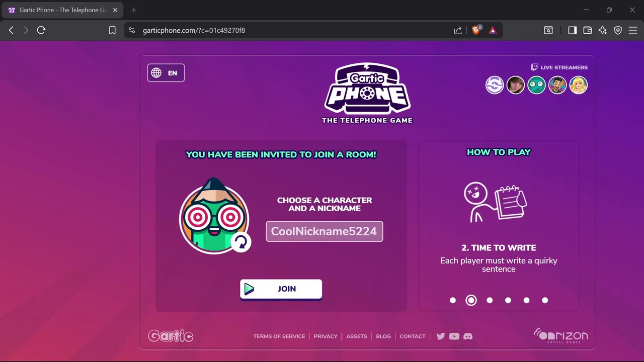Open the PRIVACY link
The image size is (644, 362).
click(326, 336)
